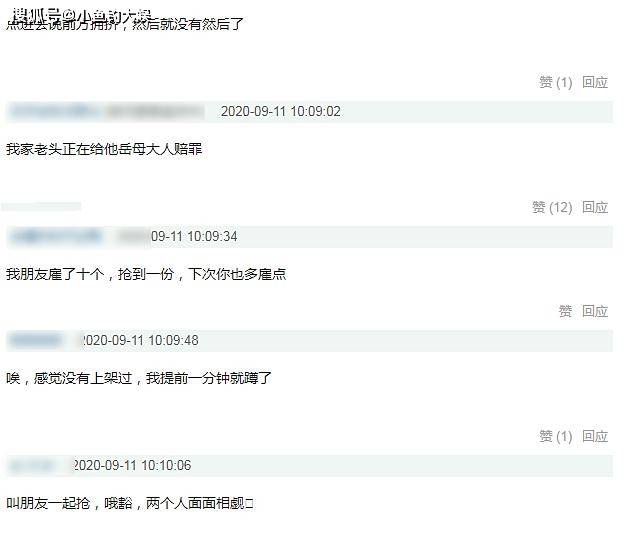
Task: Reply to the 我朋友雇了十个 comment
Action: (595, 311)
